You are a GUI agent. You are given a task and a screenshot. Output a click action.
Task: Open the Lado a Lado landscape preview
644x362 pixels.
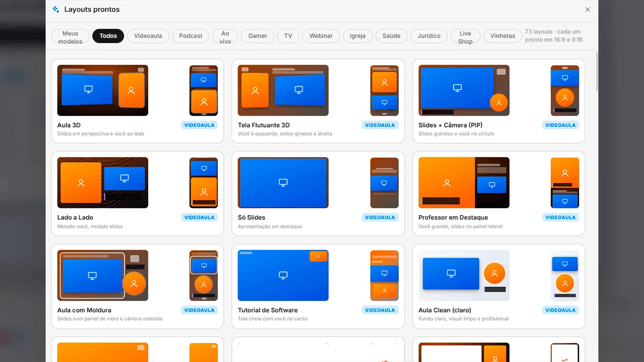[103, 183]
